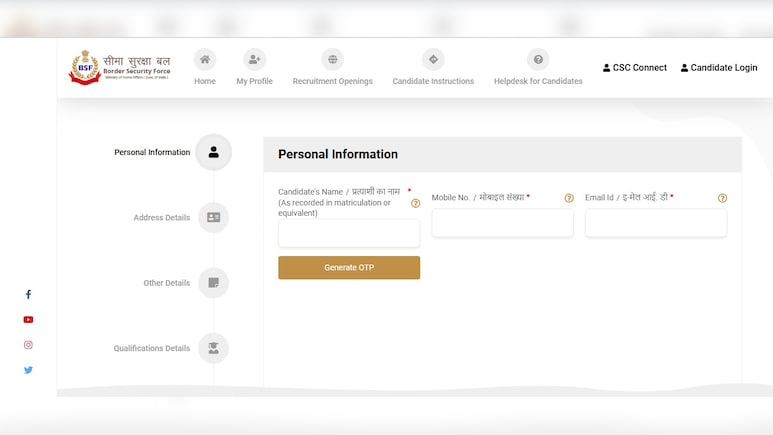Screen dimensions: 773x435
Task: Click the Recruitment Openings globe icon
Action: coord(333,60)
